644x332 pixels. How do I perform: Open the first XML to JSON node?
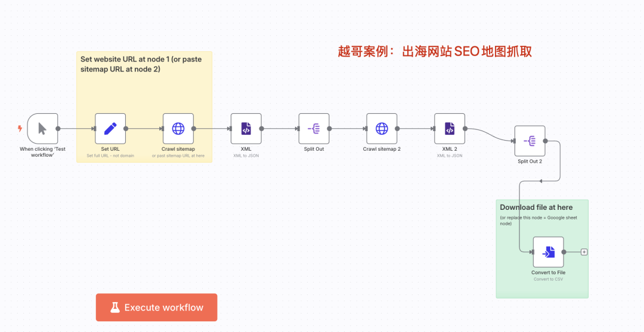click(246, 129)
